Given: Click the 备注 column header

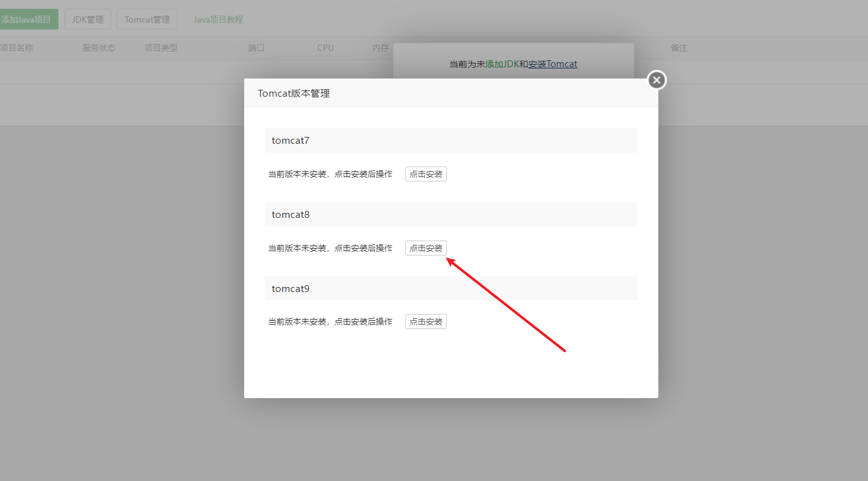Looking at the screenshot, I should coord(679,48).
